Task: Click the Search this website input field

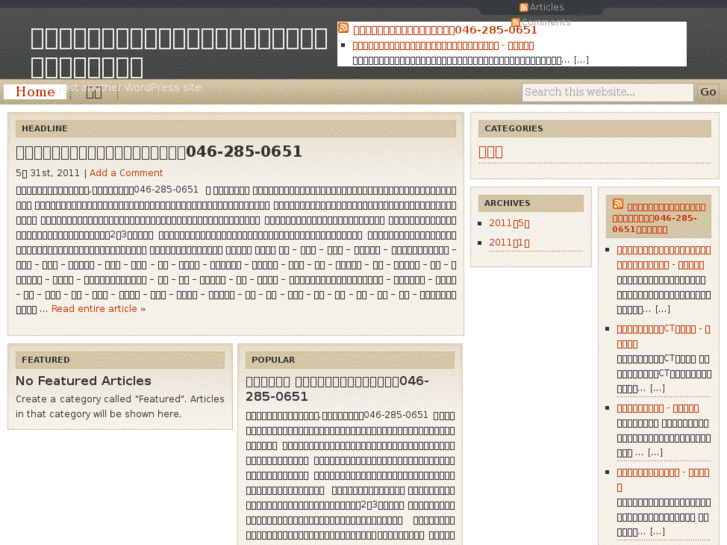Action: (607, 92)
